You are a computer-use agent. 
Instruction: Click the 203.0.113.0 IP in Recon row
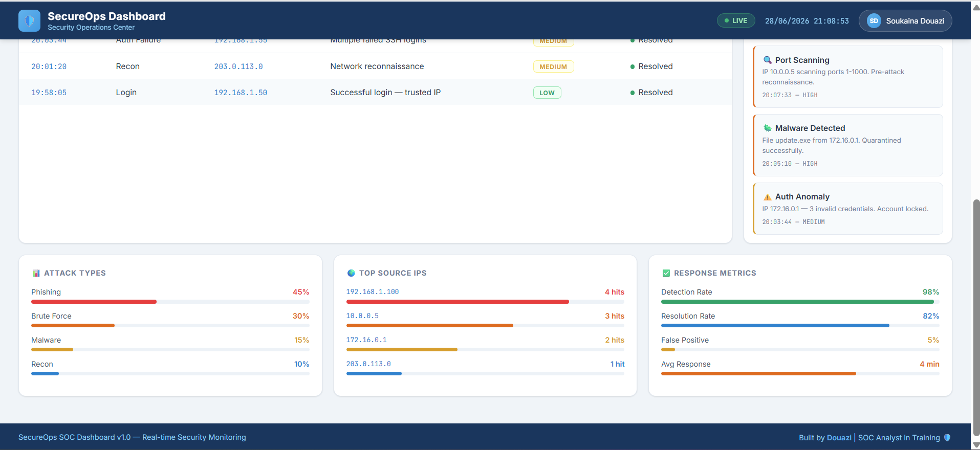[x=238, y=66]
